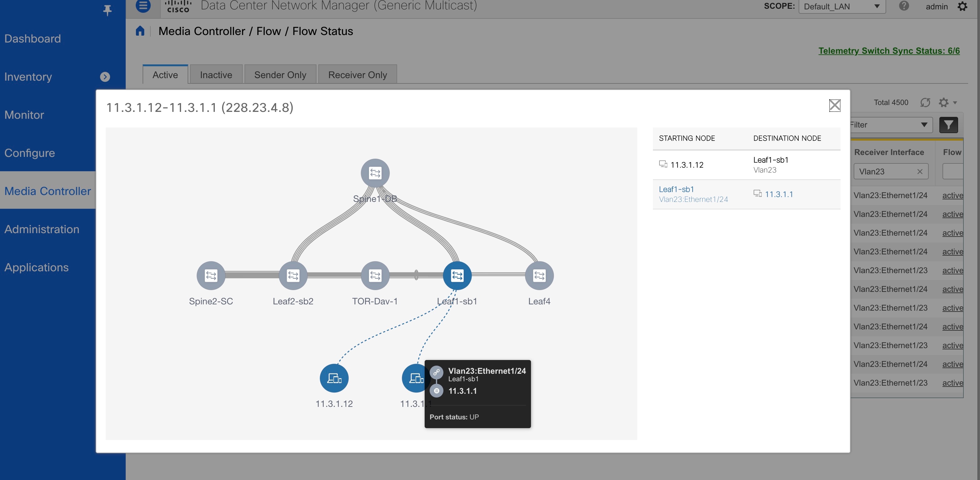
Task: Click the dialog title 11.3.1.12-11.3.1.1 (228.23.4.8)
Action: coord(200,107)
